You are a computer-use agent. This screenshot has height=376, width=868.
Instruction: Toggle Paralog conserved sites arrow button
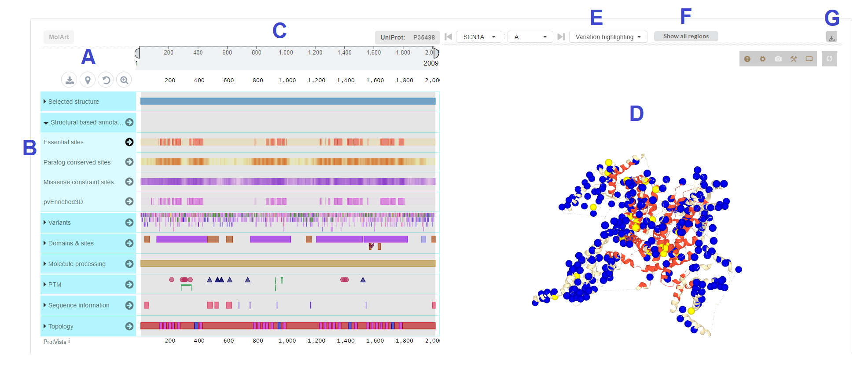pos(129,162)
